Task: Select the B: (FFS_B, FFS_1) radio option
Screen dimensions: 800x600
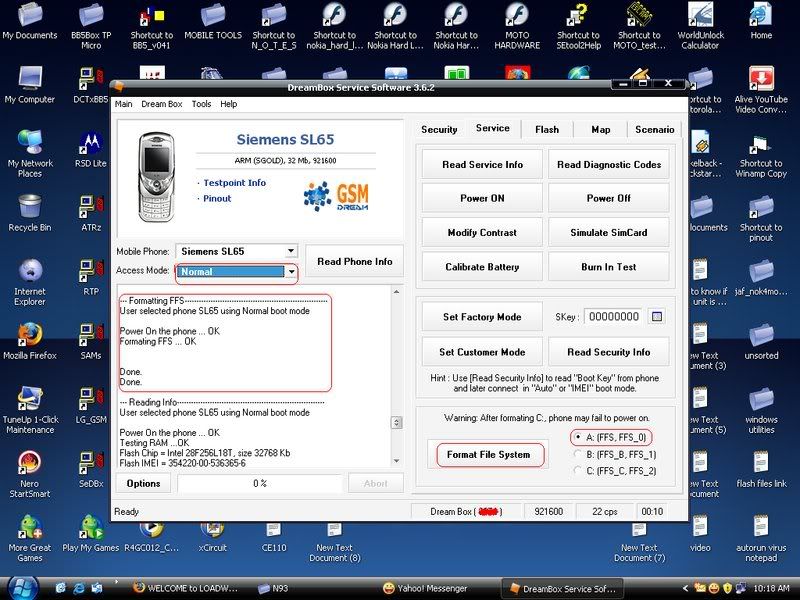Action: pos(578,454)
